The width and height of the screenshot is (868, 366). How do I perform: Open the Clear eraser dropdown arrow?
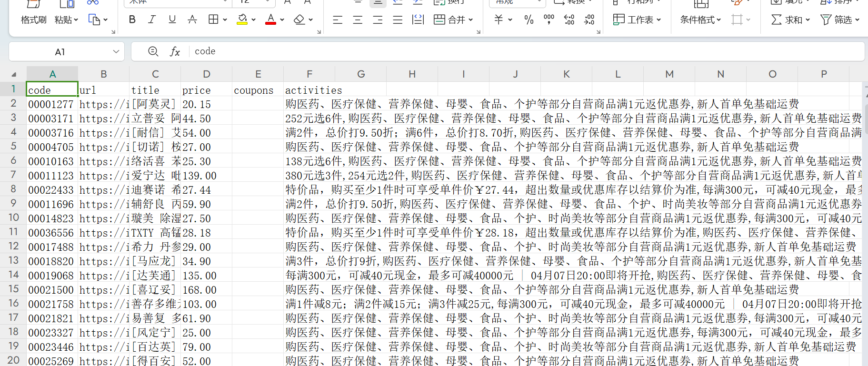311,20
